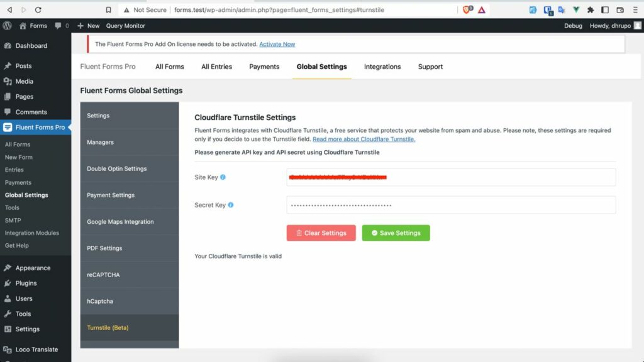Image resolution: width=644 pixels, height=362 pixels.
Task: Click the Google Translate extension icon
Action: tap(562, 10)
